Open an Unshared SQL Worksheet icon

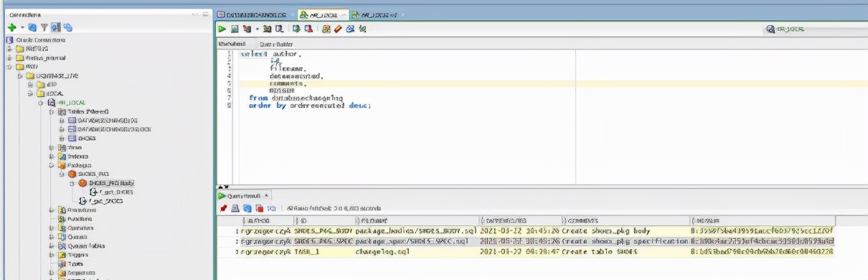pos(326,29)
